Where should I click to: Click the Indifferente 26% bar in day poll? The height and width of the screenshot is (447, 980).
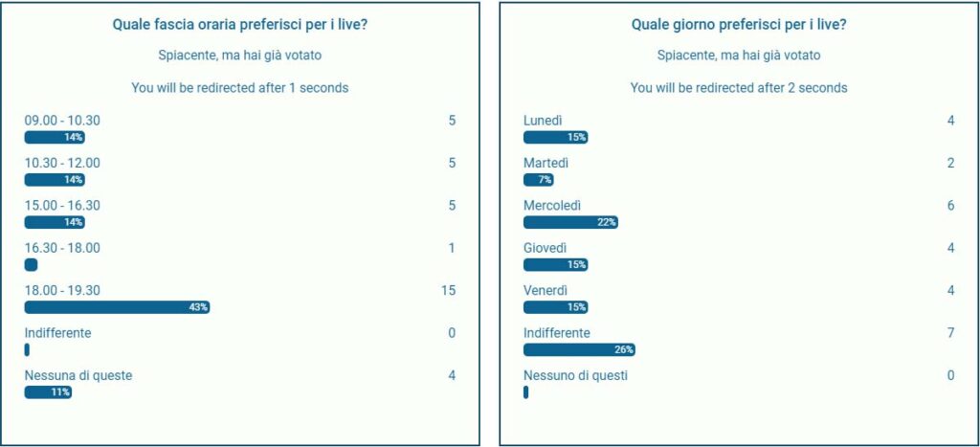(579, 350)
